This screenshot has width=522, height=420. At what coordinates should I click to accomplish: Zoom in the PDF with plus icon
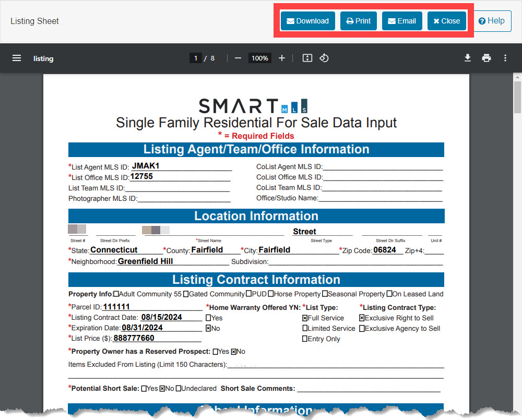[x=282, y=58]
